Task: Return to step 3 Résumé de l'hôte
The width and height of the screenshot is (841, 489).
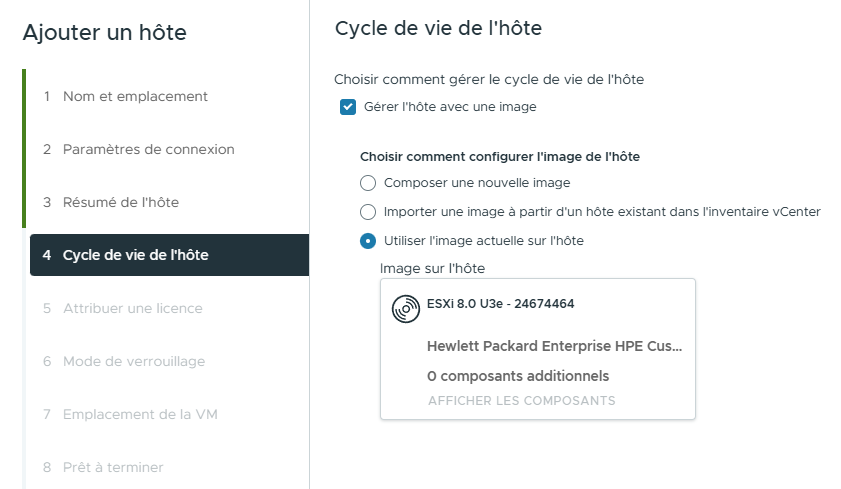Action: [x=120, y=202]
